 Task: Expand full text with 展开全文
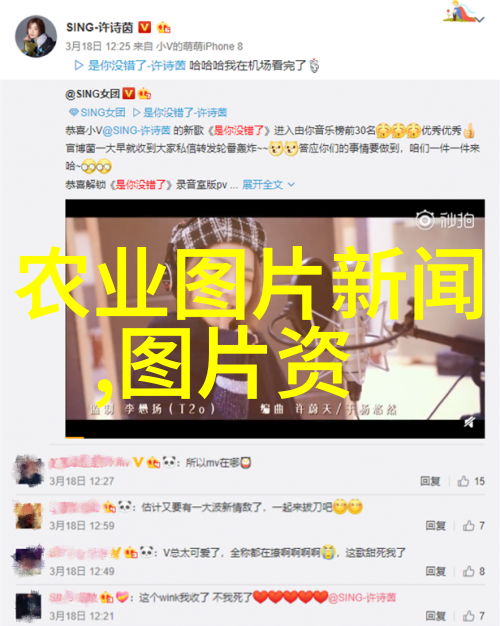(262, 184)
